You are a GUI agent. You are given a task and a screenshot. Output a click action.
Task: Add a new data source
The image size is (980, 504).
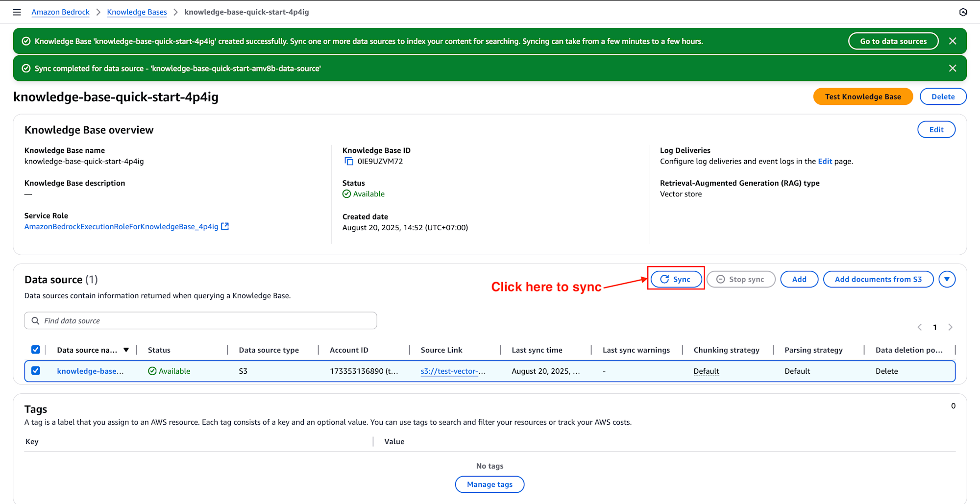point(799,279)
